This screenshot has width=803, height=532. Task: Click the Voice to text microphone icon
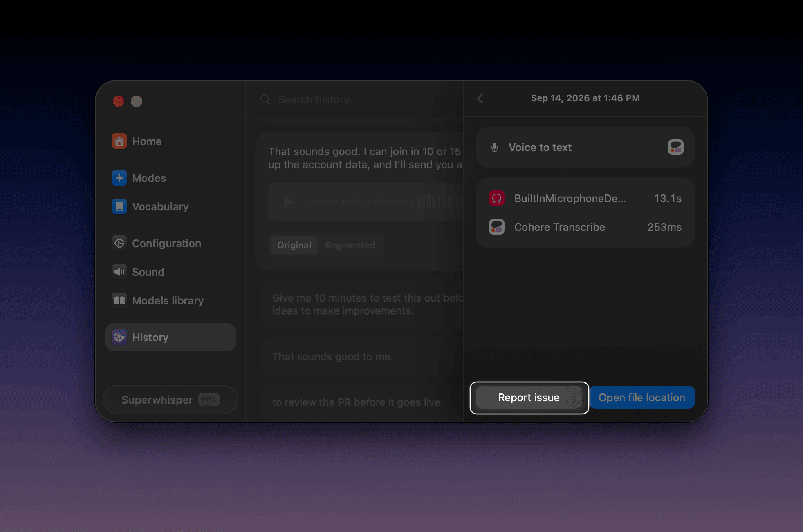pos(494,148)
